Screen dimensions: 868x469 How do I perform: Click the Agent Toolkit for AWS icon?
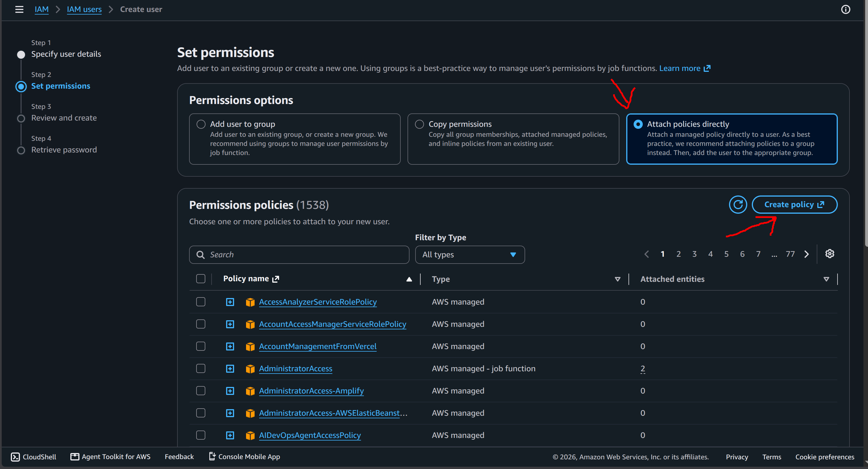[74, 456]
